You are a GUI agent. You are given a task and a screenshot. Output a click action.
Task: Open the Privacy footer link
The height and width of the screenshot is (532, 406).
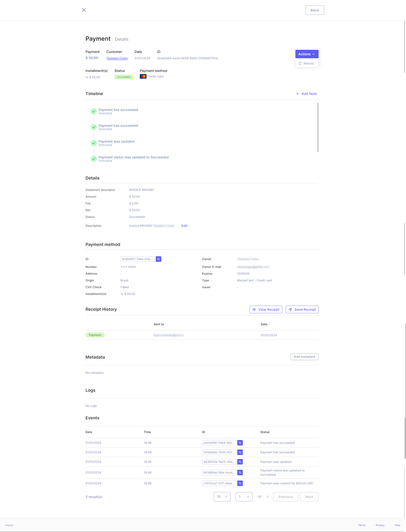tap(380, 525)
